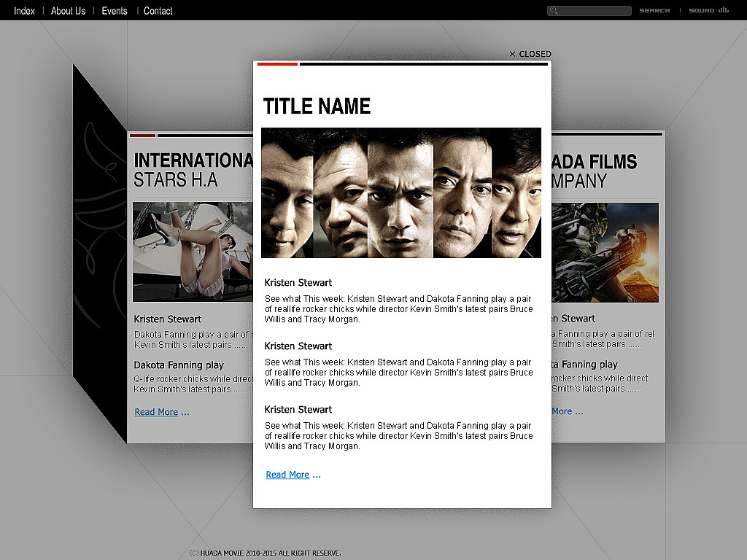The height and width of the screenshot is (560, 747).
Task: Go to the About Us page
Action: [x=68, y=10]
